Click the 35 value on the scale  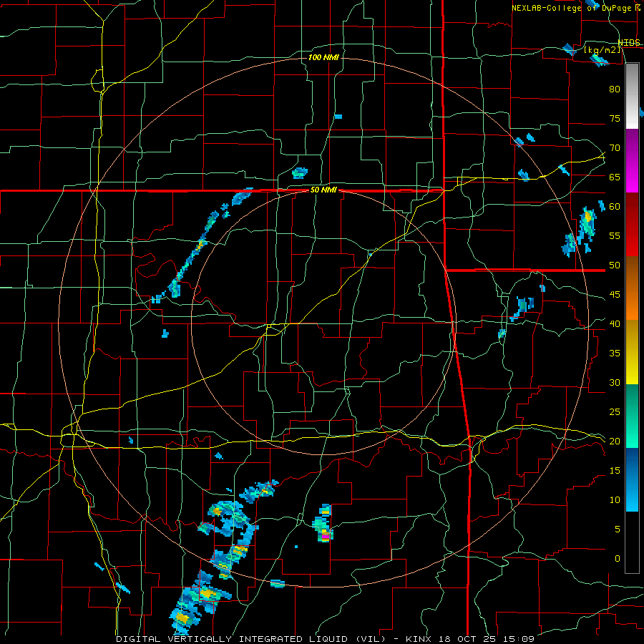(x=615, y=353)
